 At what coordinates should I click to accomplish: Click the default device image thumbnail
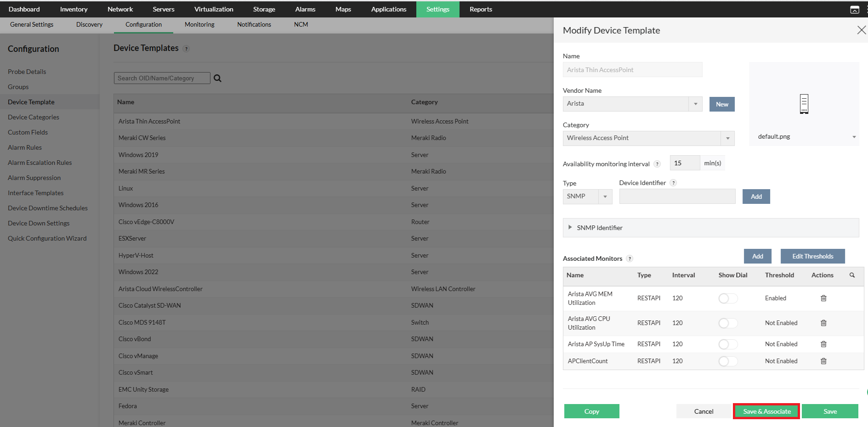(x=804, y=104)
